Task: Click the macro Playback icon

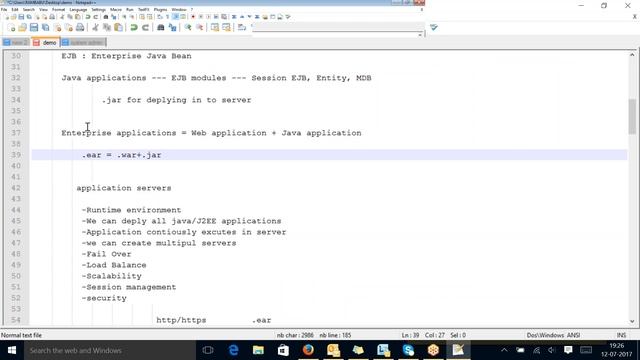Action: (209, 17)
